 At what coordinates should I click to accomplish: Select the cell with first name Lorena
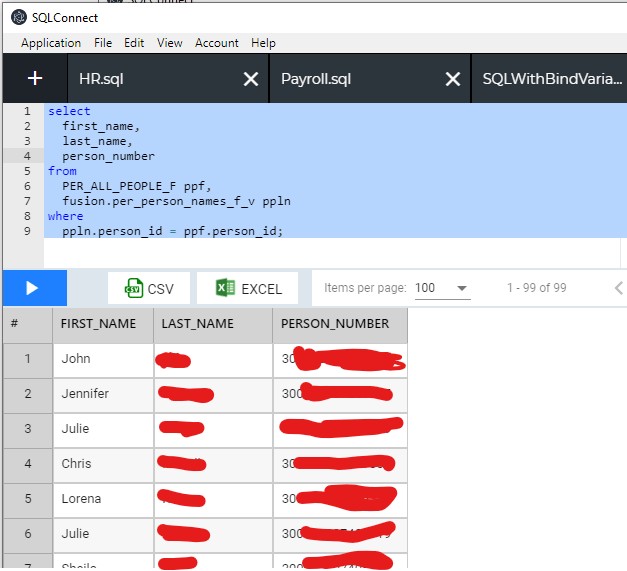(103, 499)
